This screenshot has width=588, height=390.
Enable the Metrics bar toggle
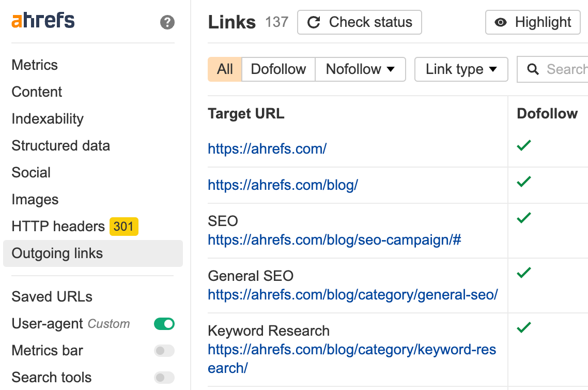point(164,351)
